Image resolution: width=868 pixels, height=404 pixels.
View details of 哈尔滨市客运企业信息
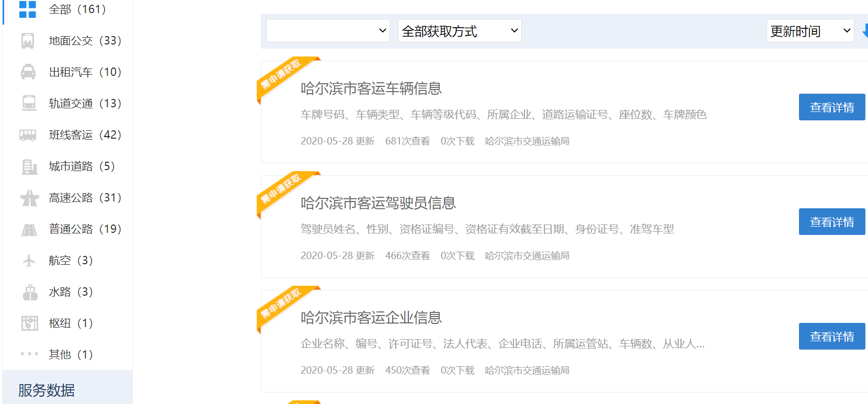pyautogui.click(x=832, y=336)
